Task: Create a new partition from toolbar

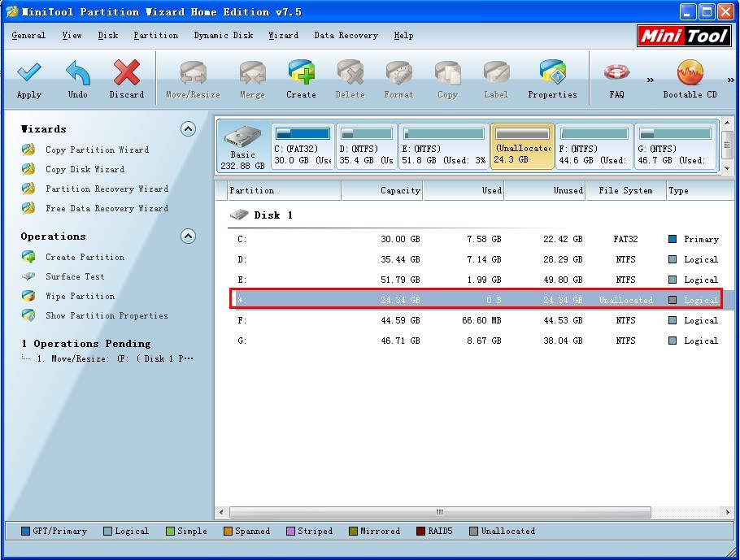Action: 301,80
